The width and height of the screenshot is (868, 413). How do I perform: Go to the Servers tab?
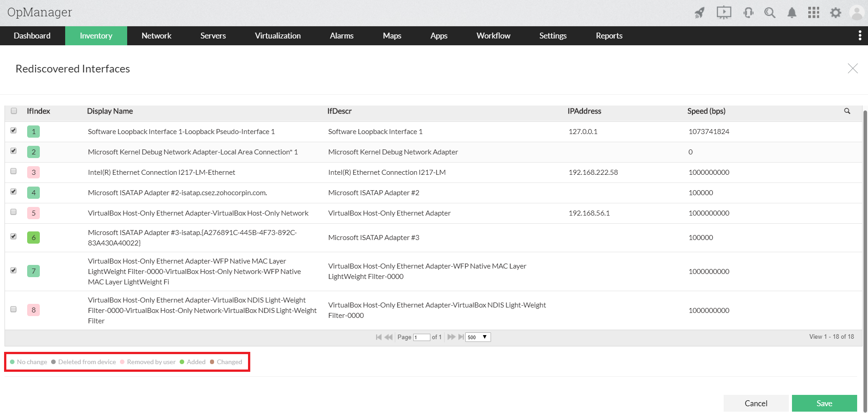[x=213, y=36]
